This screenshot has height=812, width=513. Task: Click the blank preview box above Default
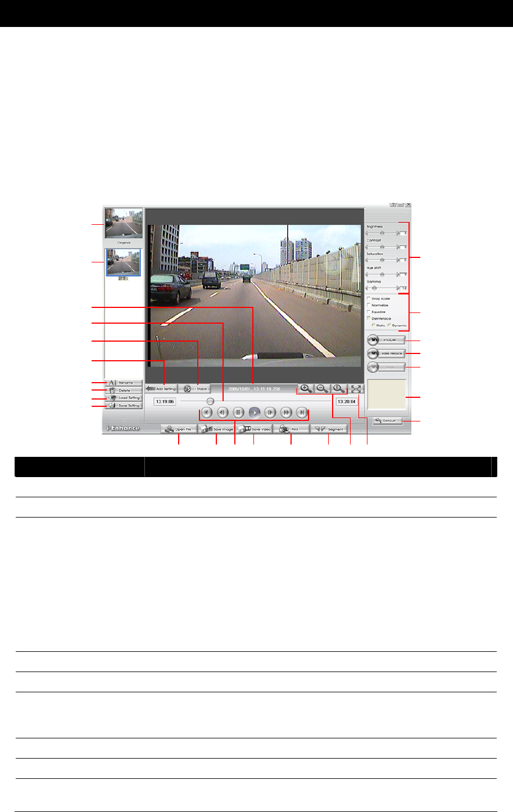386,394
